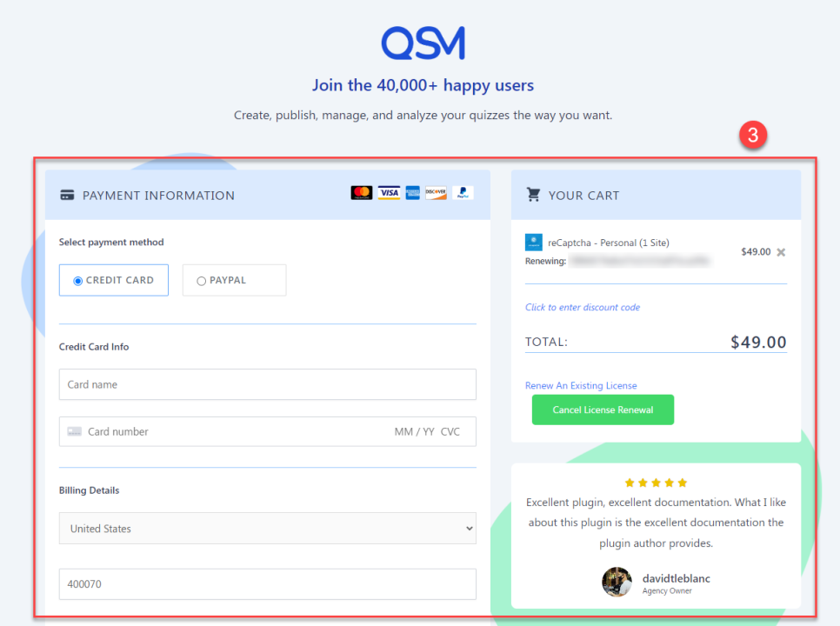Click the reCaptcha product thumbnail in the cart
This screenshot has height=626, width=840.
533,243
